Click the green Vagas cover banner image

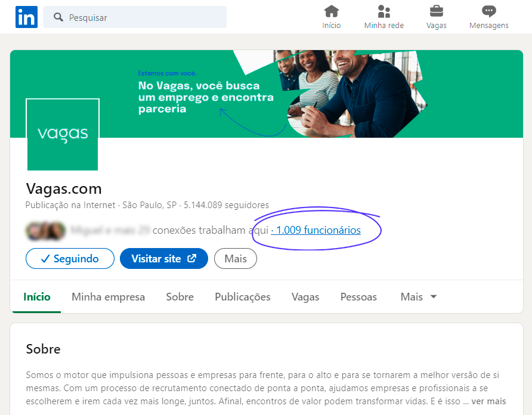(x=267, y=94)
